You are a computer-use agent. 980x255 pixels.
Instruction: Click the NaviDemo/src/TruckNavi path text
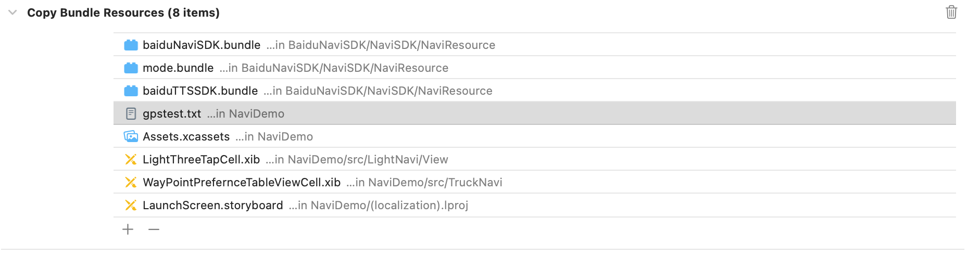435,183
